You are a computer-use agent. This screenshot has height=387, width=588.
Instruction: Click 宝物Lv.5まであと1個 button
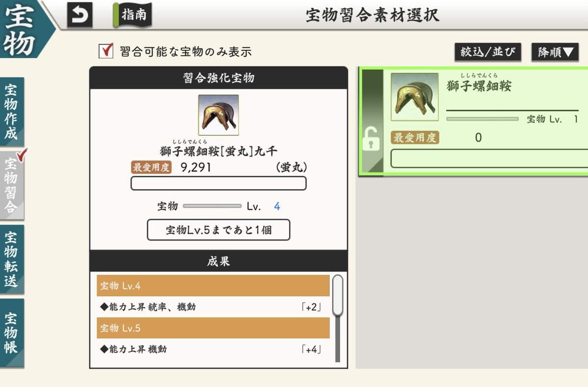219,230
